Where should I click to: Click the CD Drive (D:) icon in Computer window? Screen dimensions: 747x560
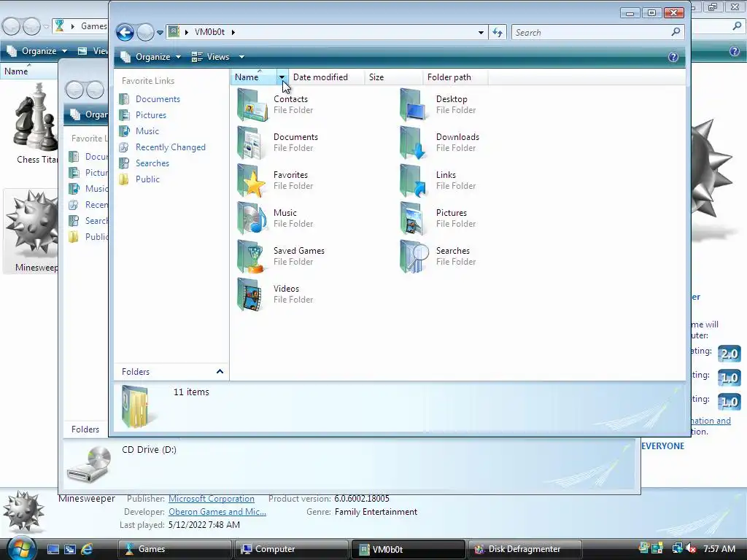90,464
